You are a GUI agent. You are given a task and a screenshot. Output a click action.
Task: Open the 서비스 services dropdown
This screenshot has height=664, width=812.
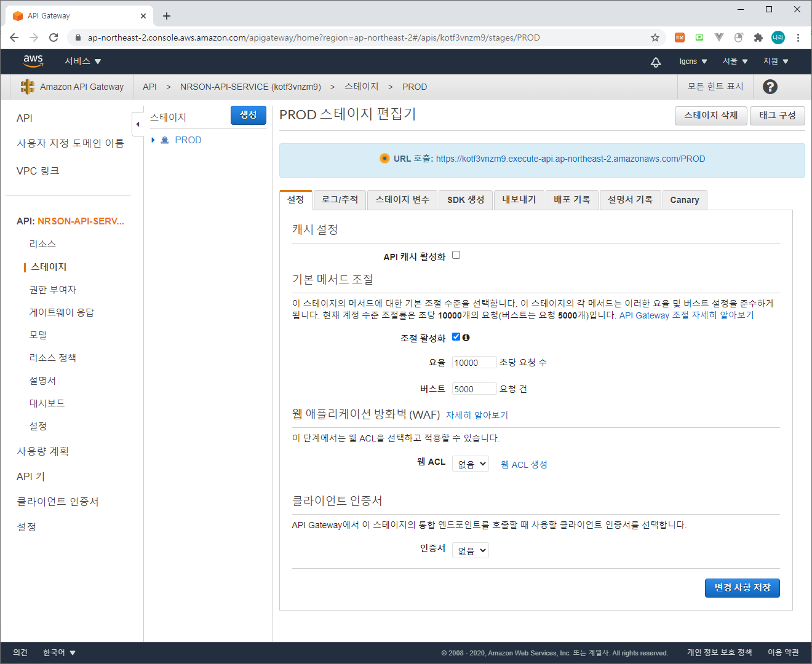tap(83, 61)
